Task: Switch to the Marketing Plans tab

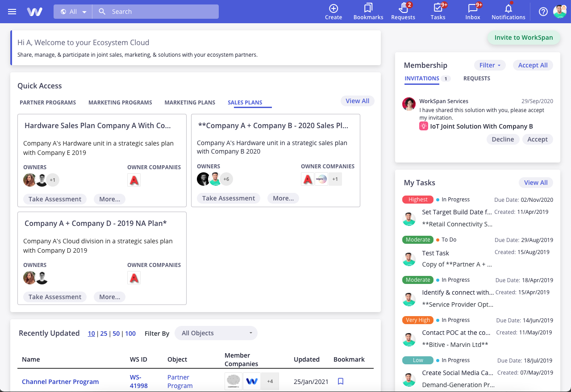Action: 190,103
